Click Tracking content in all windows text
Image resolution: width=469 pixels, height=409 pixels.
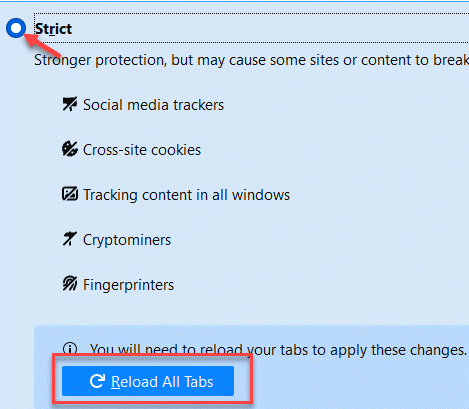[186, 195]
